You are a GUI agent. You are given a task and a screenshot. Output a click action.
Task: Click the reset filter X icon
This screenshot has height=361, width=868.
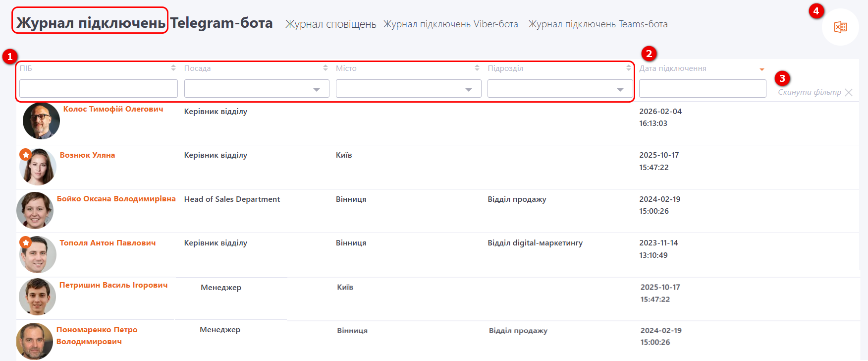[x=849, y=93]
